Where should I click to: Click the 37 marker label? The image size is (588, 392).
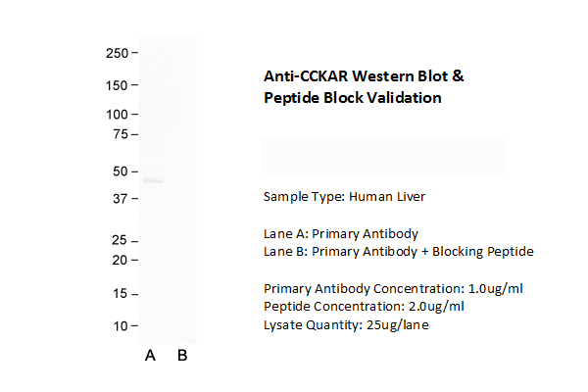[120, 199]
